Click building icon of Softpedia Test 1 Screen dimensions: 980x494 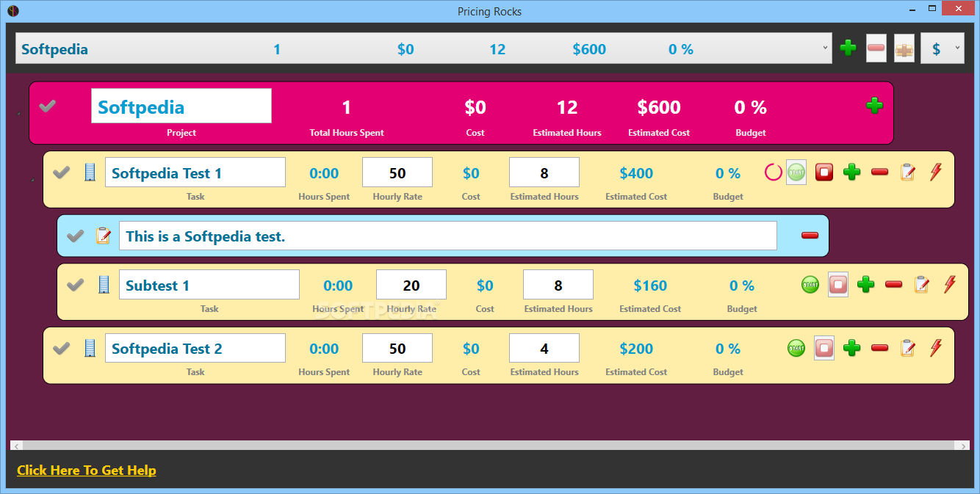(x=90, y=172)
